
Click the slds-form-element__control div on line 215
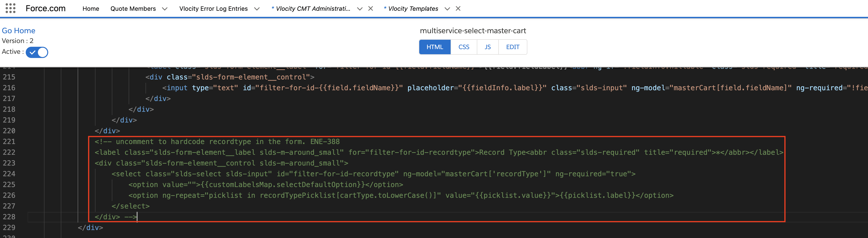pyautogui.click(x=230, y=77)
